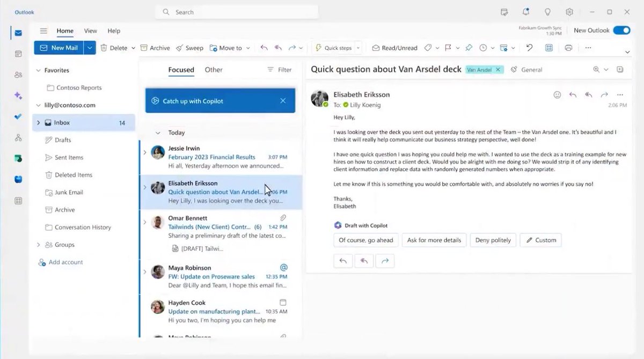Choose the 'Of course, go ahead' Copilot draft

[x=366, y=240]
